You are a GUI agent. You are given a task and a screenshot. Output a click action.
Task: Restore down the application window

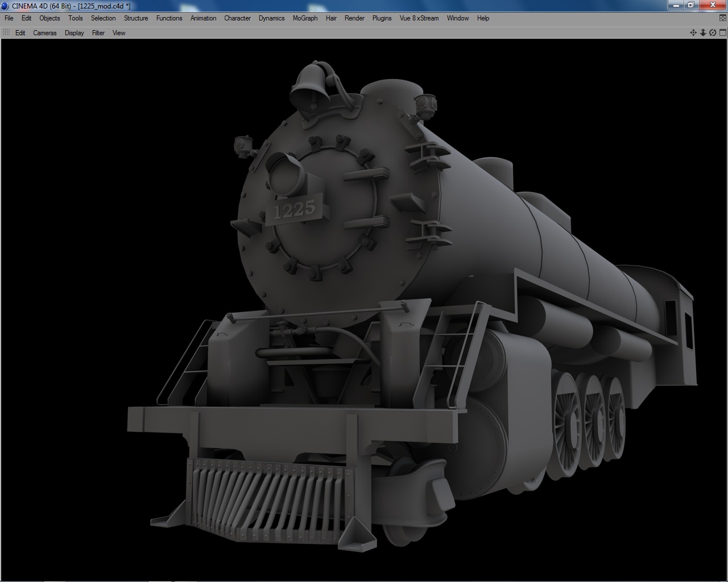(x=690, y=5)
